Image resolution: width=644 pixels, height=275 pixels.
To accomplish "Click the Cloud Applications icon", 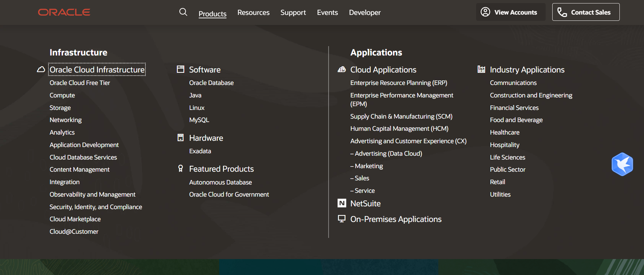I will (x=342, y=69).
